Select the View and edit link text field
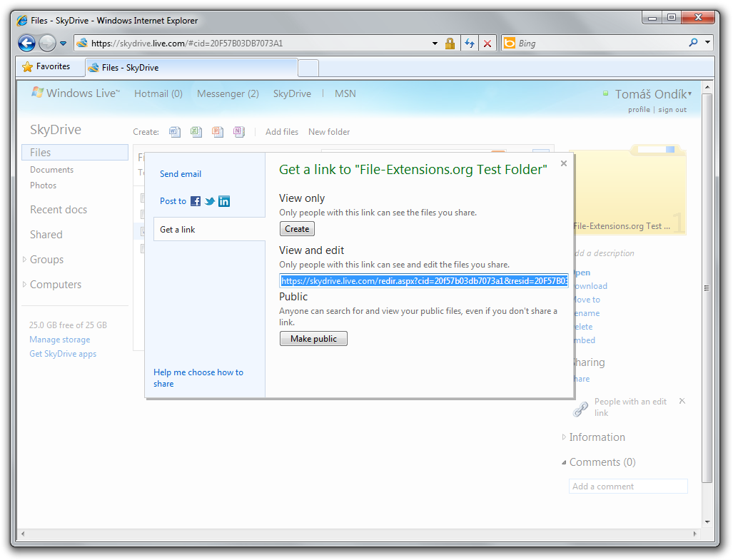This screenshot has width=733, height=560. 424,280
